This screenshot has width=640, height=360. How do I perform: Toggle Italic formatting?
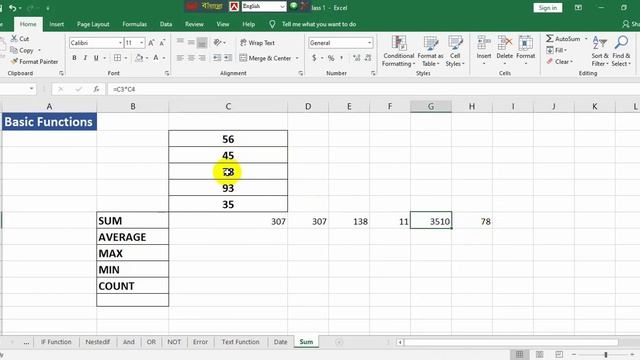coord(85,58)
